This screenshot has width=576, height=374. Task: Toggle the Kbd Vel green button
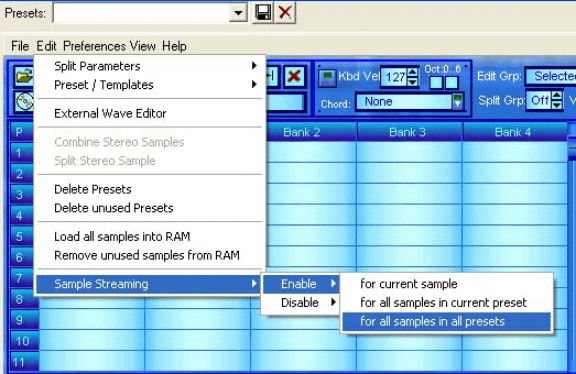(327, 78)
